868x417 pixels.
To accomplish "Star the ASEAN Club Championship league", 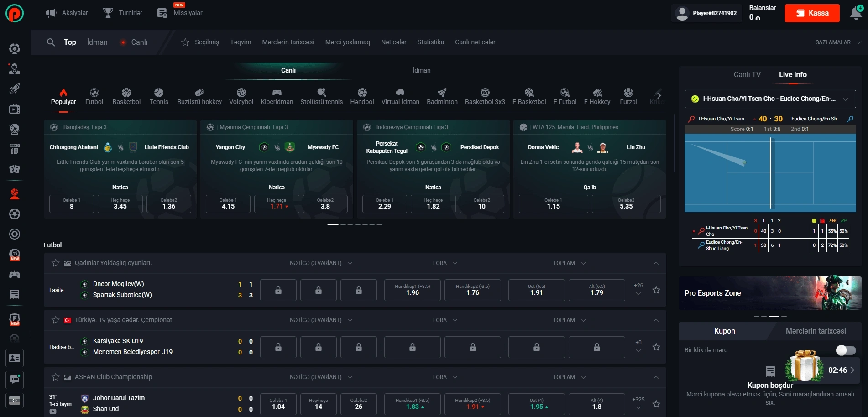I will (56, 377).
